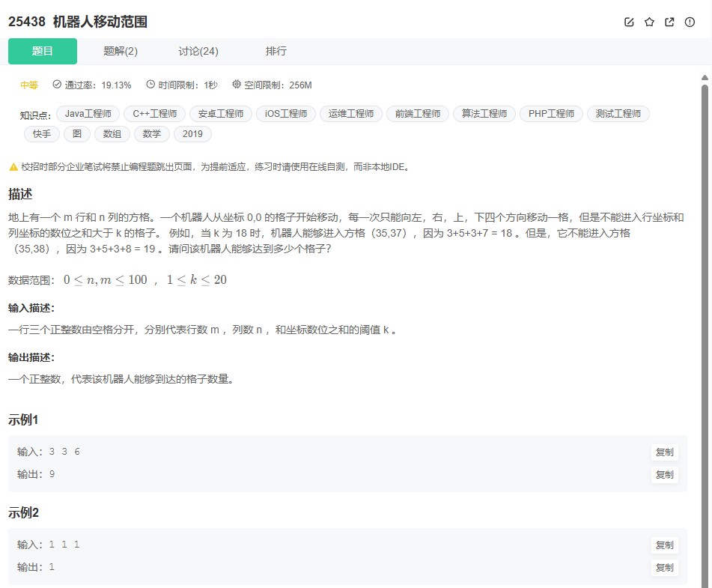Viewport: 712px width, 588px height.
Task: Click the 示例1 heading
Action: 23,420
